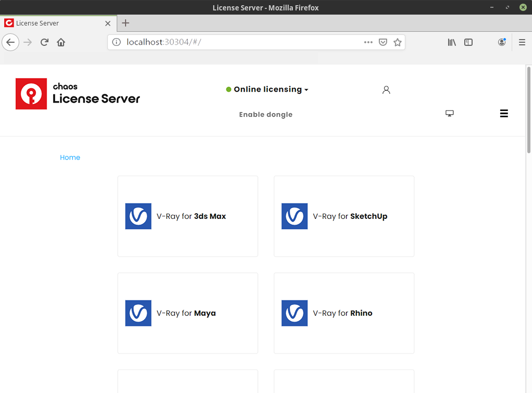Toggle the Firefox sidebar
The width and height of the screenshot is (532, 393).
468,42
